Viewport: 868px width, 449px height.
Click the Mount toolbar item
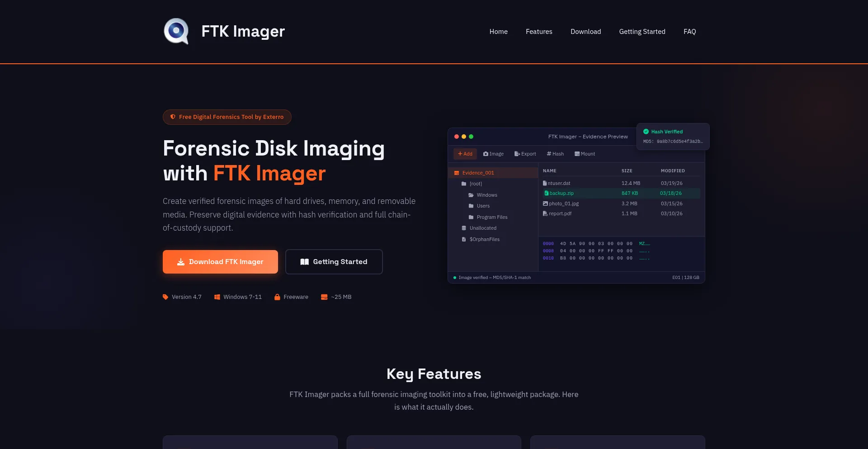tap(585, 154)
